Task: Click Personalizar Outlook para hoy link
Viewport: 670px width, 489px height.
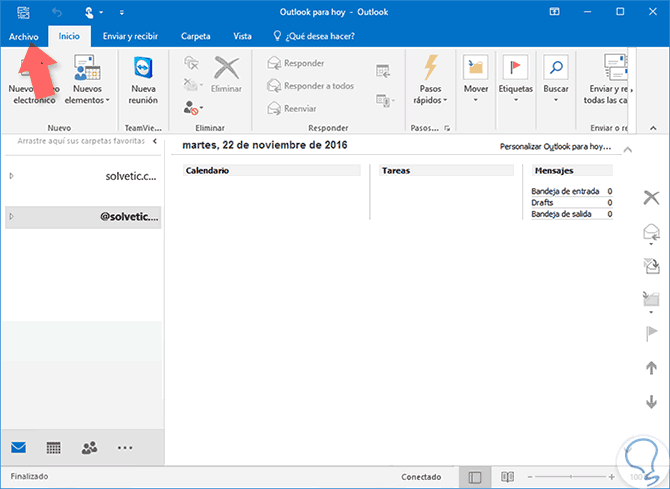Action: [x=555, y=147]
